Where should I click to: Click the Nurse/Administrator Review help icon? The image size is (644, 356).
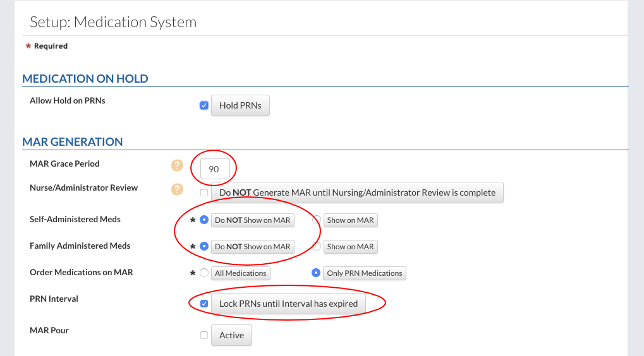tap(177, 189)
